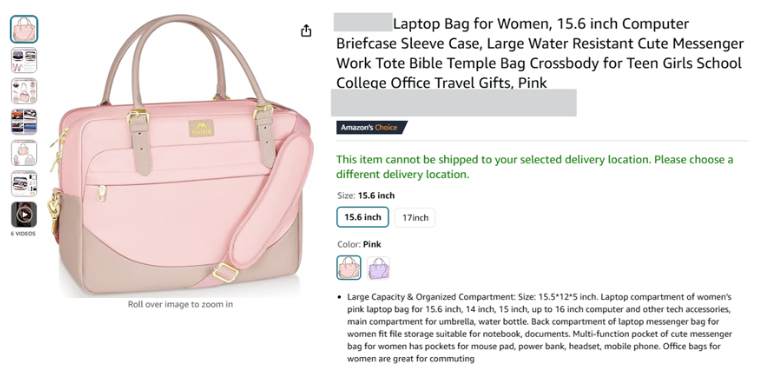Viewport: 758px width, 370px height.
Task: Select the Pink color swatch
Action: click(x=349, y=267)
